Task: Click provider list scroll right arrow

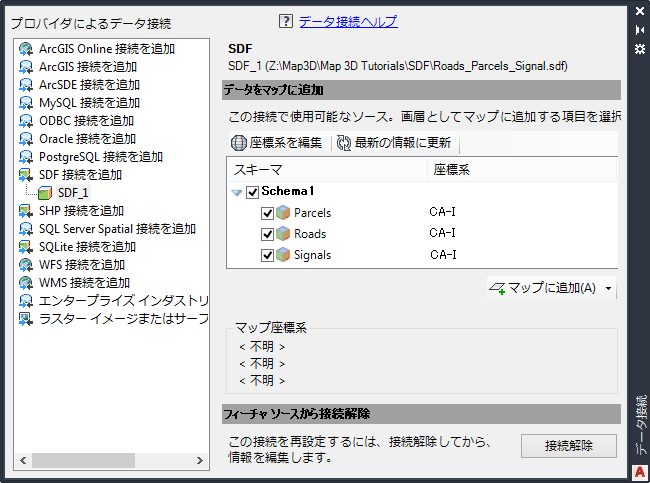Action: pyautogui.click(x=200, y=460)
